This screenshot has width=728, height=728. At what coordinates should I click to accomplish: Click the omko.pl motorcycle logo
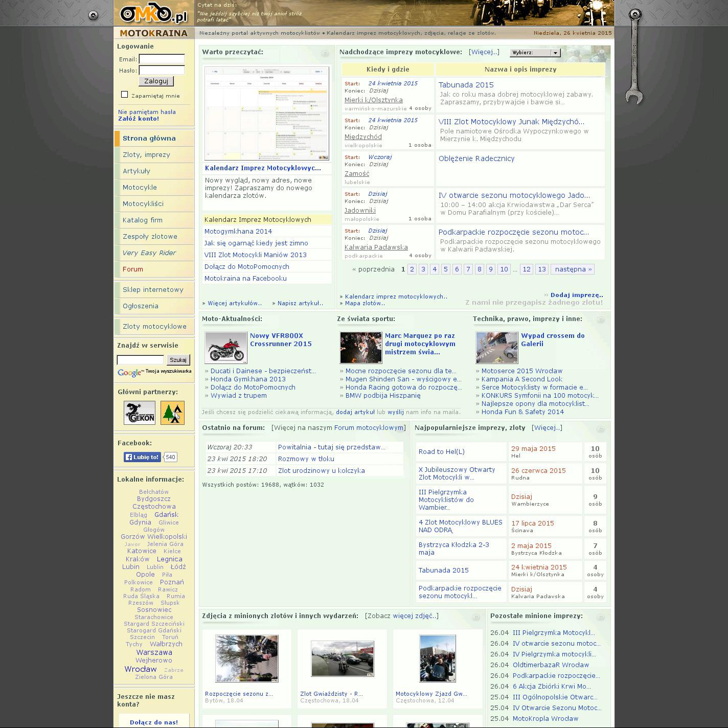pyautogui.click(x=153, y=14)
